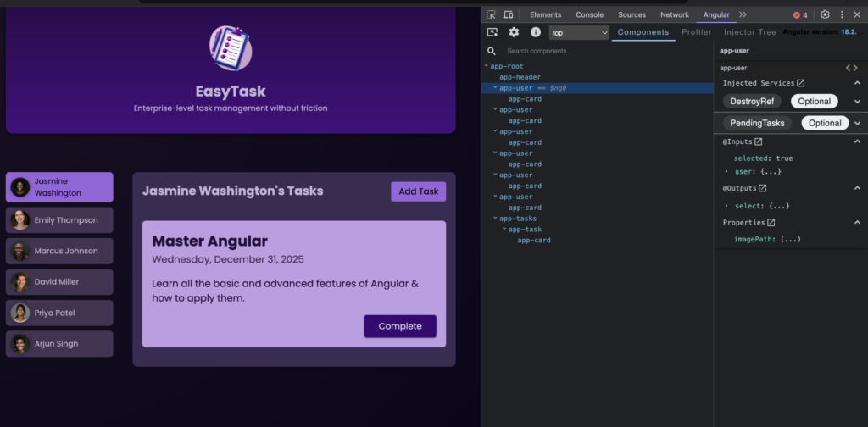
Task: Select user Emily Thompson from the list
Action: 59,220
